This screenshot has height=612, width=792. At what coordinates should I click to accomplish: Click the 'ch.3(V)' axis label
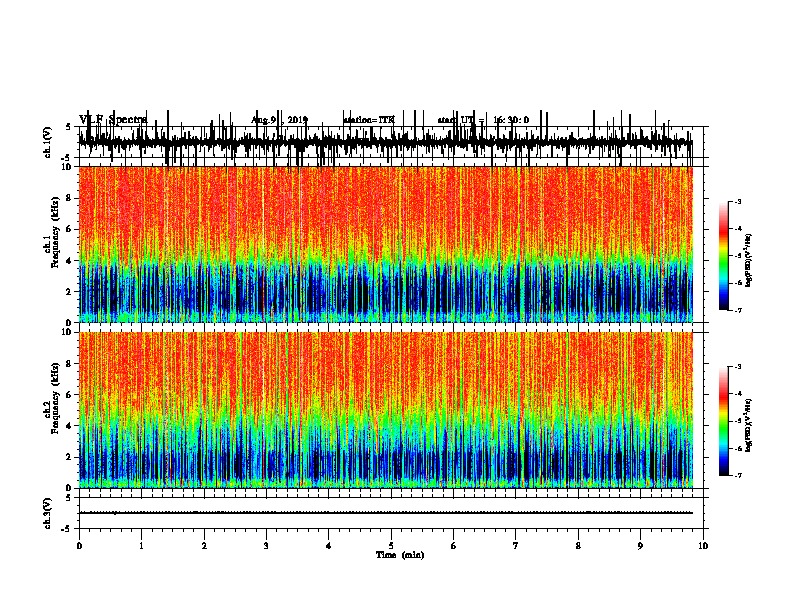point(47,514)
